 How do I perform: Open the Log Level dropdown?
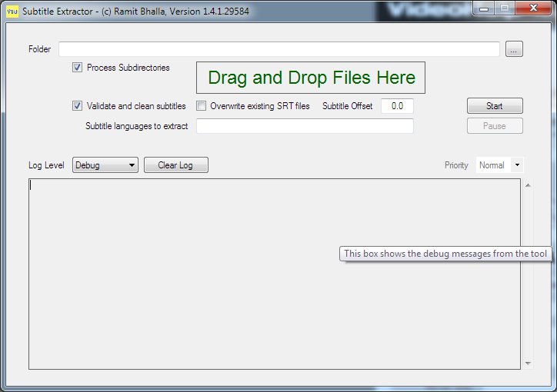[x=105, y=165]
